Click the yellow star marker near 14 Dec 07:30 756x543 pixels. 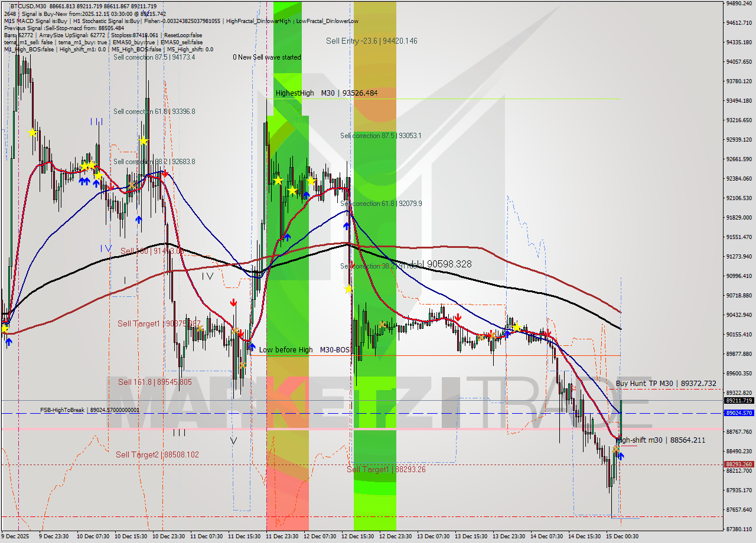pos(517,326)
